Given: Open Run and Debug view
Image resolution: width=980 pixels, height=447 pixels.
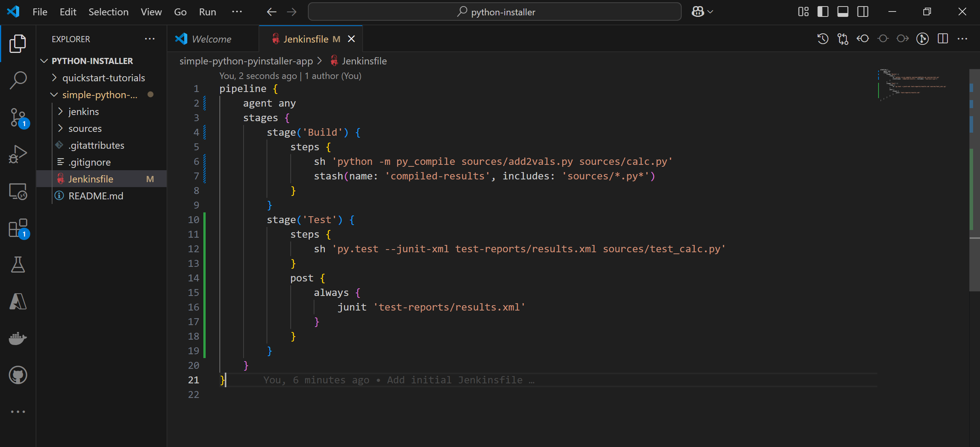Looking at the screenshot, I should pyautogui.click(x=18, y=154).
